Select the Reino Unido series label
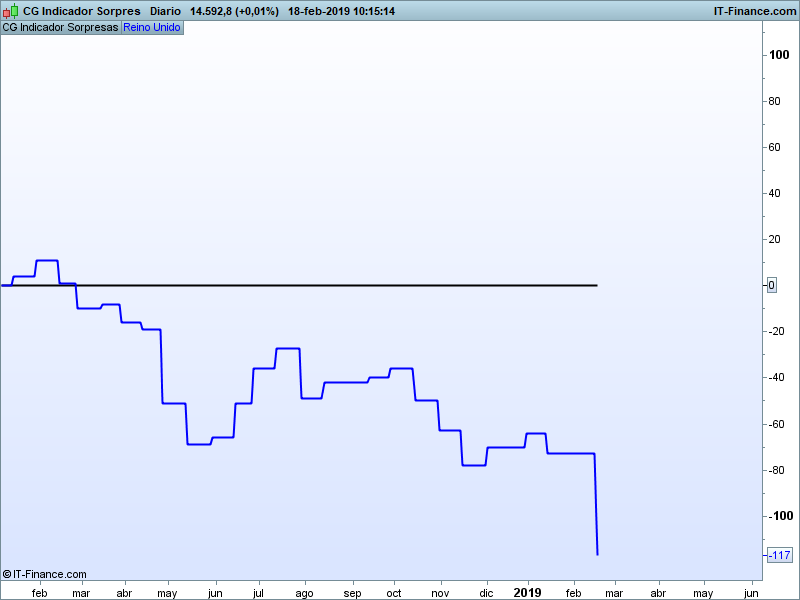The height and width of the screenshot is (600, 800). (152, 28)
